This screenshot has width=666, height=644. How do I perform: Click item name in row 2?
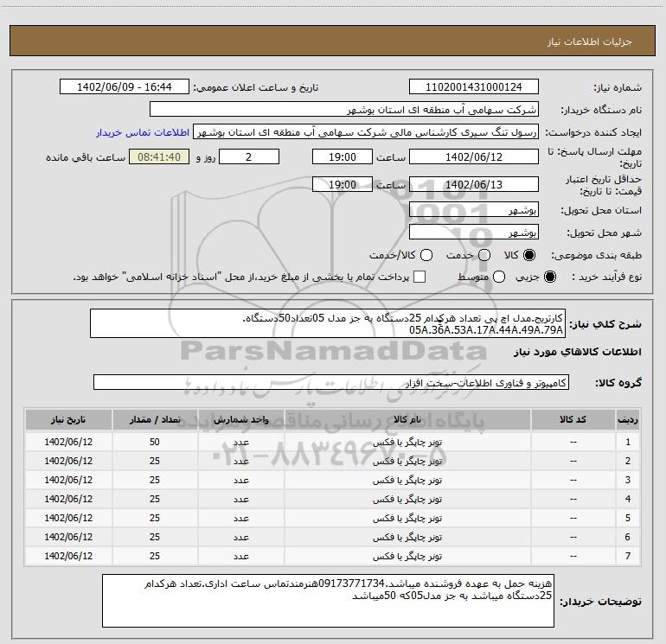(x=407, y=461)
